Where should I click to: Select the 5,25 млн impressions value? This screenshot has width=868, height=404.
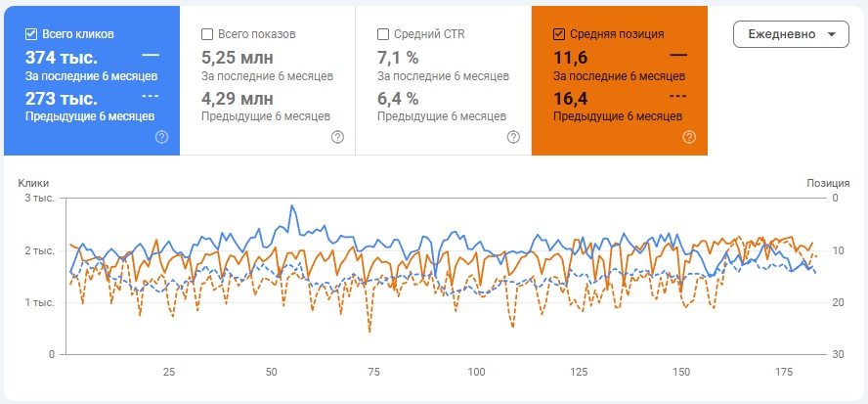(x=240, y=58)
